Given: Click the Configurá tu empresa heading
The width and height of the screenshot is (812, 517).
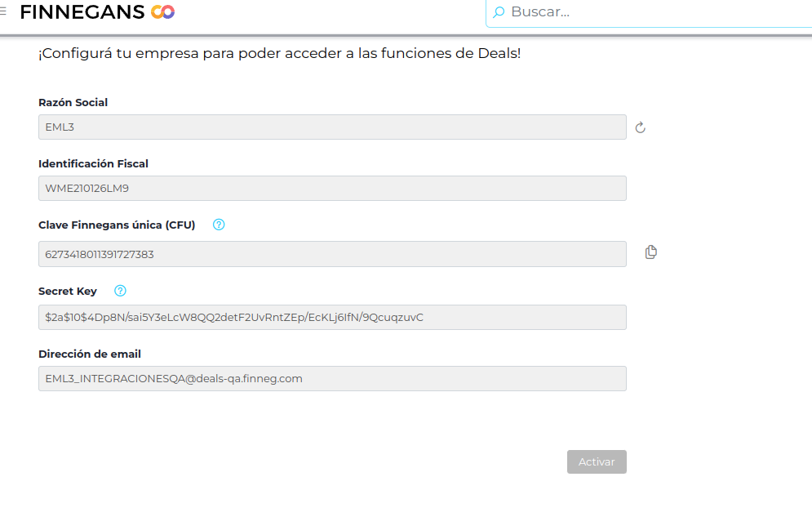Looking at the screenshot, I should click(x=279, y=55).
